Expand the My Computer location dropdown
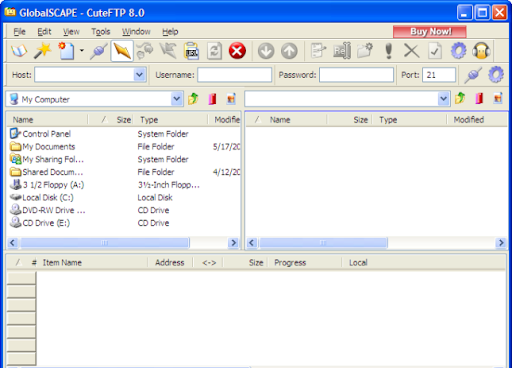512x368 pixels. (176, 99)
